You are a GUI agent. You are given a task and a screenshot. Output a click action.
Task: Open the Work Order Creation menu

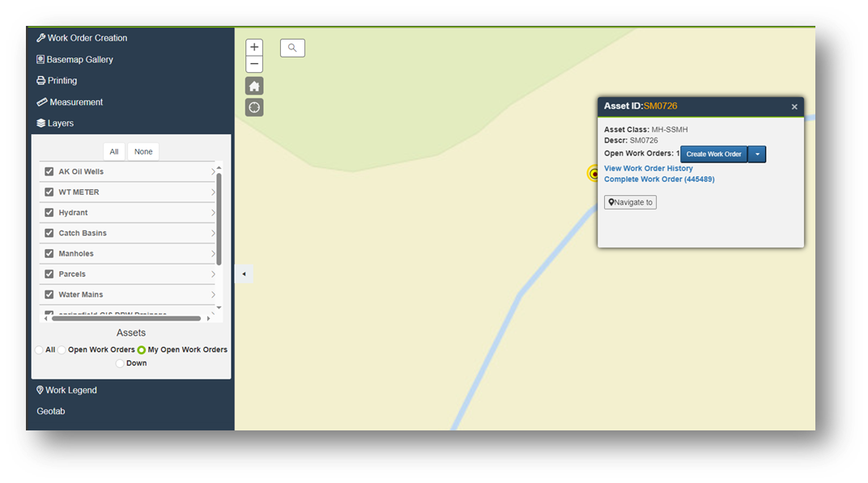click(x=87, y=38)
